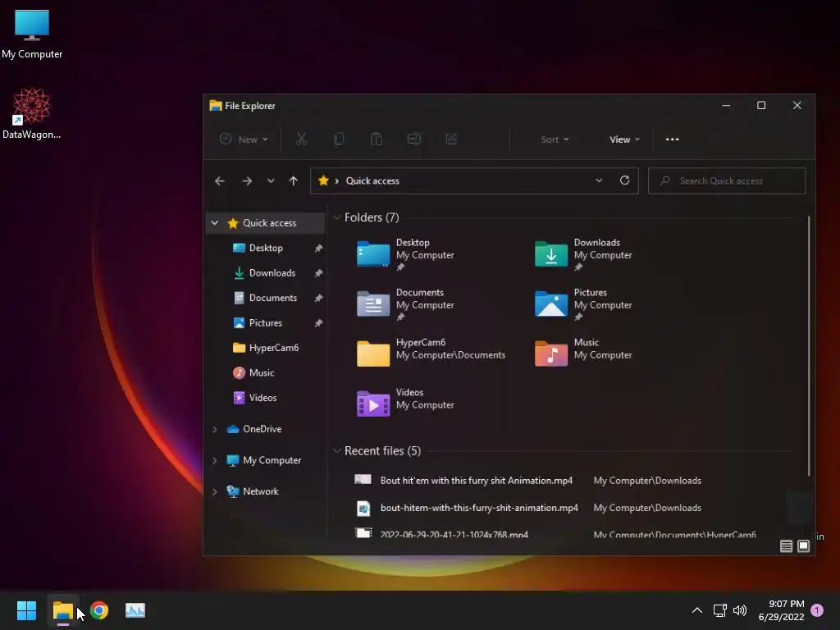Unpin Desktop using its pin icon in sidebar
Viewport: 840px width, 630px height.
(318, 248)
